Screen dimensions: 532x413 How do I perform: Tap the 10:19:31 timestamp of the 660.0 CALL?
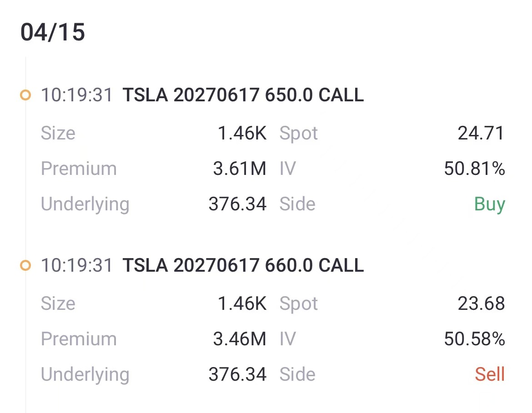(77, 265)
